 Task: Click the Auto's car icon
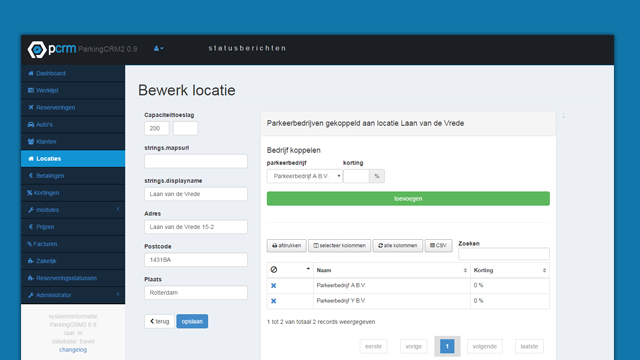tap(31, 124)
